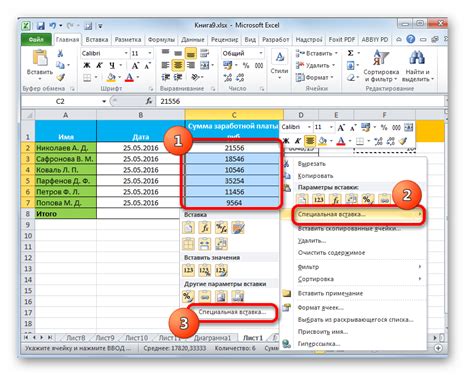Expand the Name Box dropdown next to C2
The height and width of the screenshot is (375, 474).
pos(104,101)
